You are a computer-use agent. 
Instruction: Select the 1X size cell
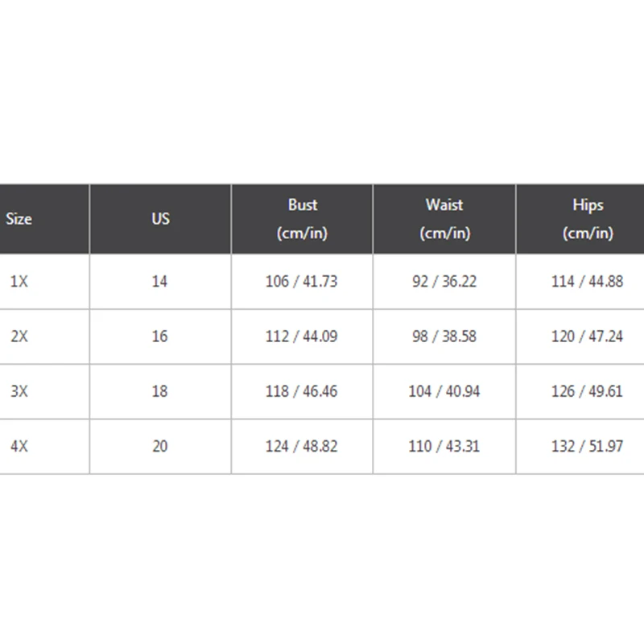(19, 282)
